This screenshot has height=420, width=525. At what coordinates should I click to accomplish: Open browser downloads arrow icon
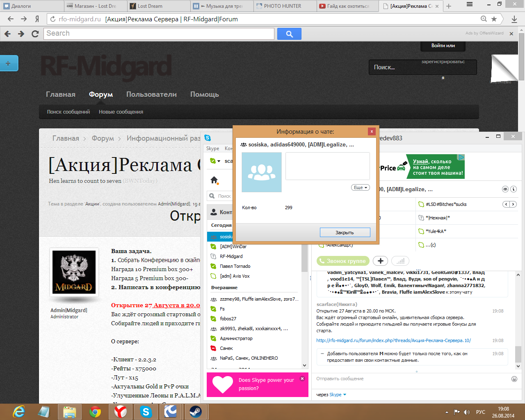(514, 19)
